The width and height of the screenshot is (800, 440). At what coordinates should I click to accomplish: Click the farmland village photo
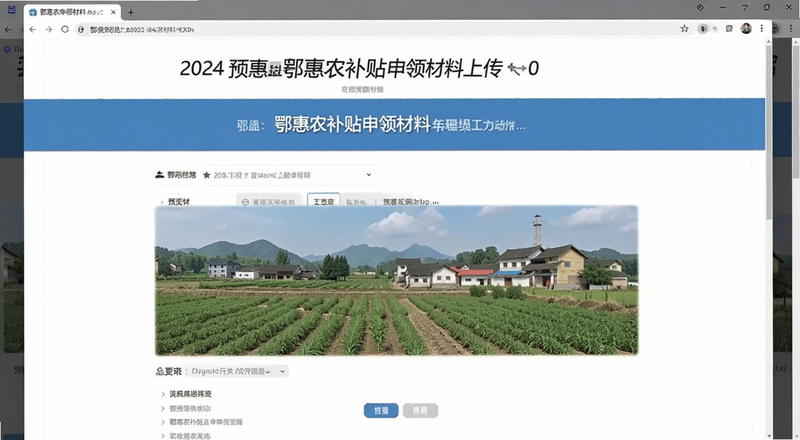coord(396,280)
